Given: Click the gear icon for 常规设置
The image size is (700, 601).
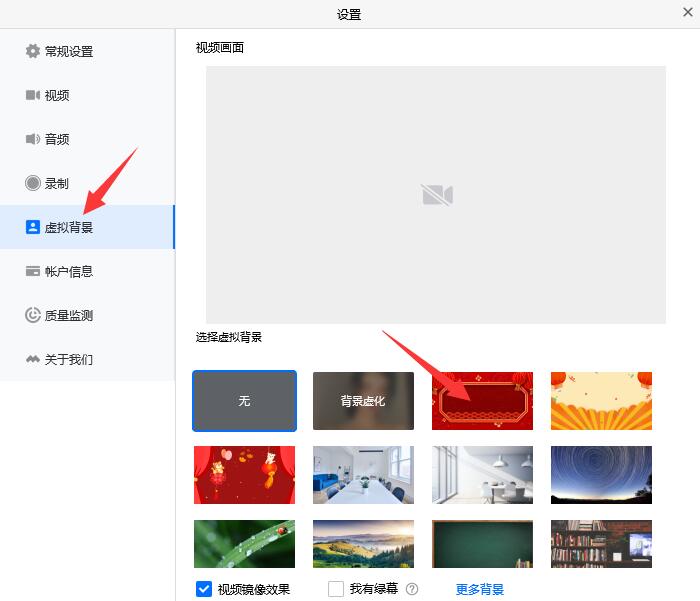Looking at the screenshot, I should click(x=33, y=51).
